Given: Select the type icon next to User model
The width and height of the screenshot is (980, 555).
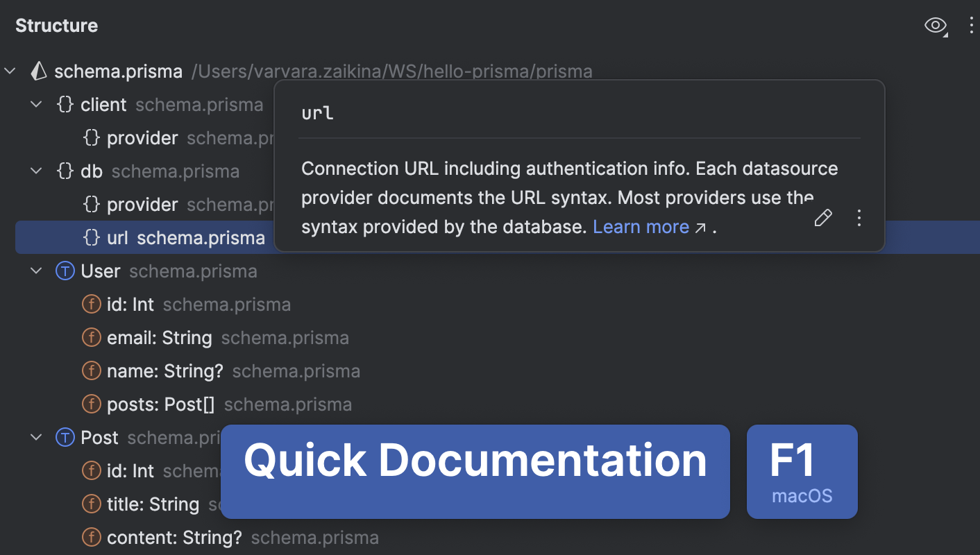Looking at the screenshot, I should point(65,271).
